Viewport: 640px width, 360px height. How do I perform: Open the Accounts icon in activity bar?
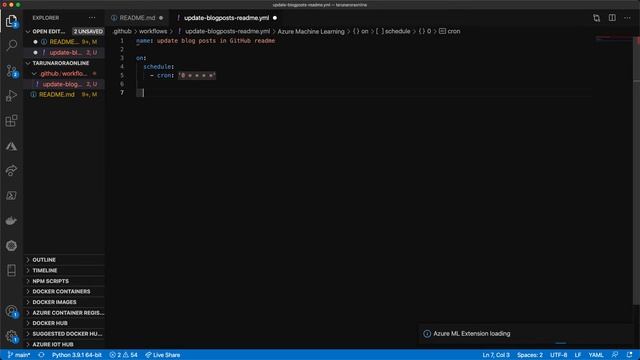(x=11, y=311)
